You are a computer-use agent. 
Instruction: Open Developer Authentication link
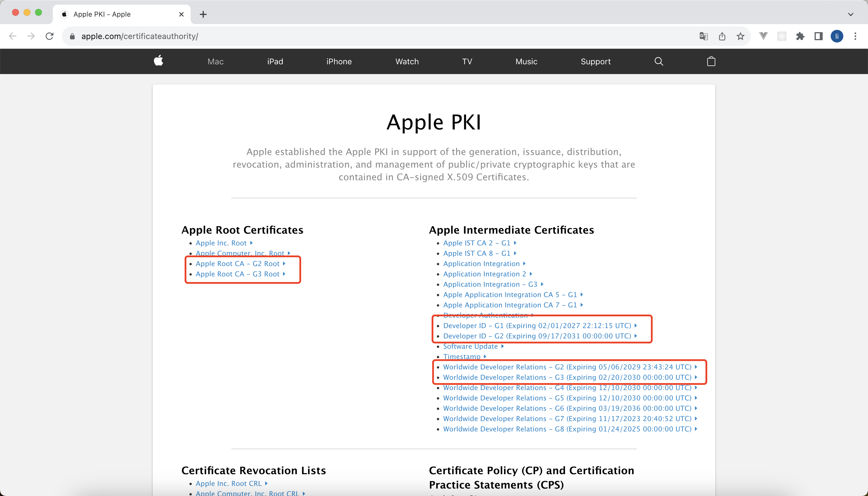coord(488,315)
